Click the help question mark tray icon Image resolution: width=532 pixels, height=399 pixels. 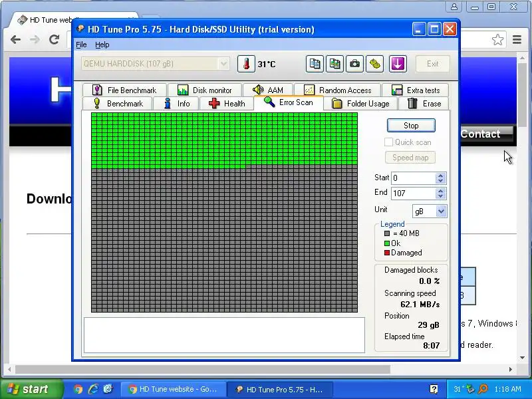(434, 389)
